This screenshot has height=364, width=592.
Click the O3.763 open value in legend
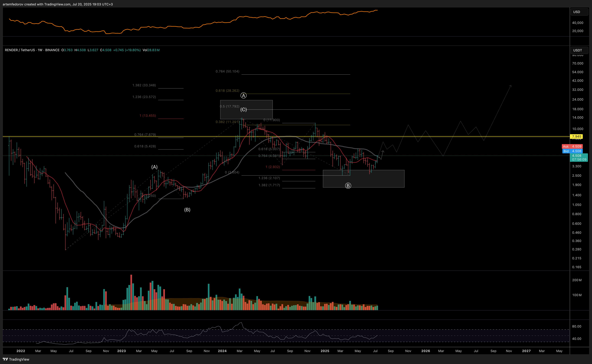[x=67, y=50]
